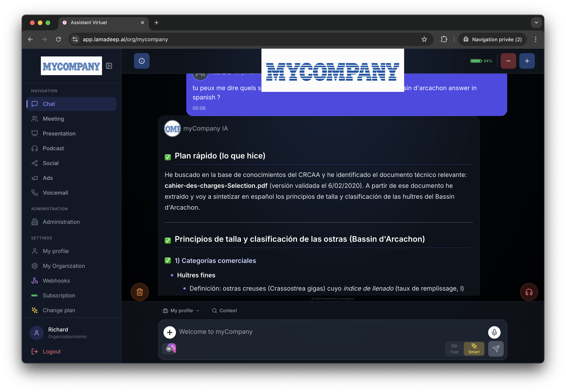Send the message with the paper plane icon
The width and height of the screenshot is (566, 392).
click(496, 349)
